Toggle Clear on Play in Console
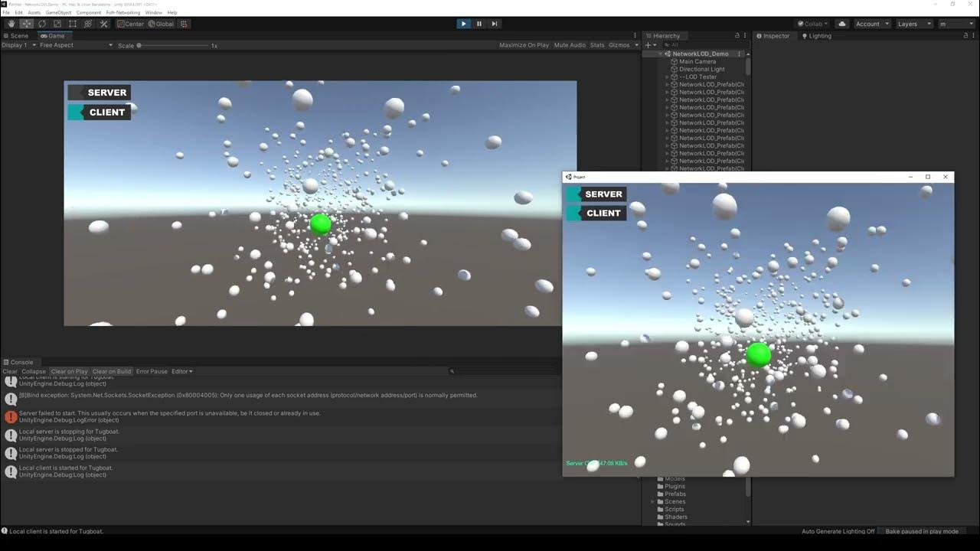 (x=69, y=371)
